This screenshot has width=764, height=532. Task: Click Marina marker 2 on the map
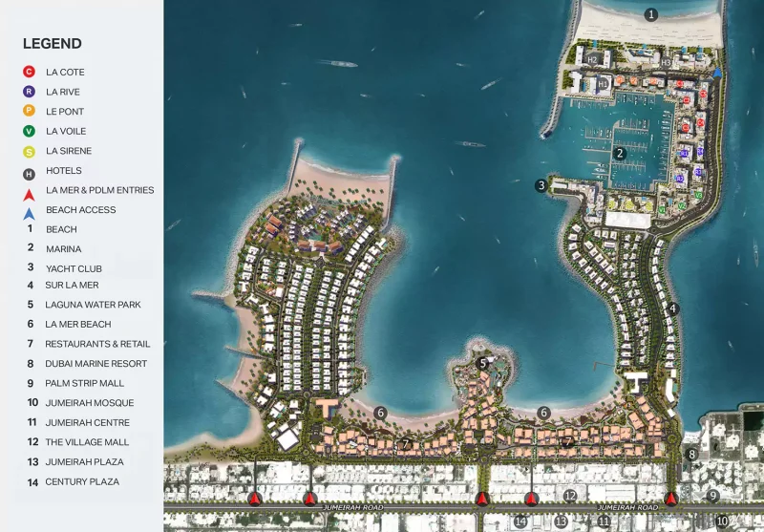(620, 153)
